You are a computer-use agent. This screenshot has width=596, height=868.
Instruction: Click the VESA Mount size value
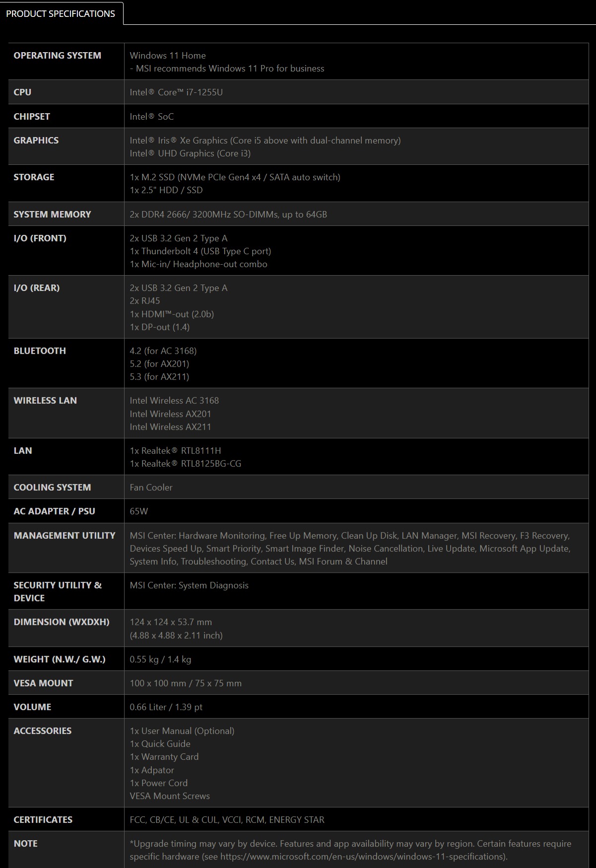point(186,683)
